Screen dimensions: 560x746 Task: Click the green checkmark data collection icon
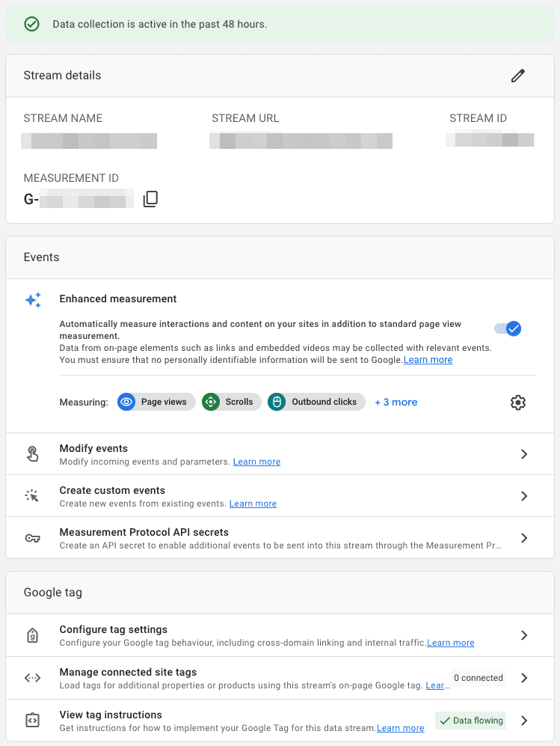tap(31, 24)
